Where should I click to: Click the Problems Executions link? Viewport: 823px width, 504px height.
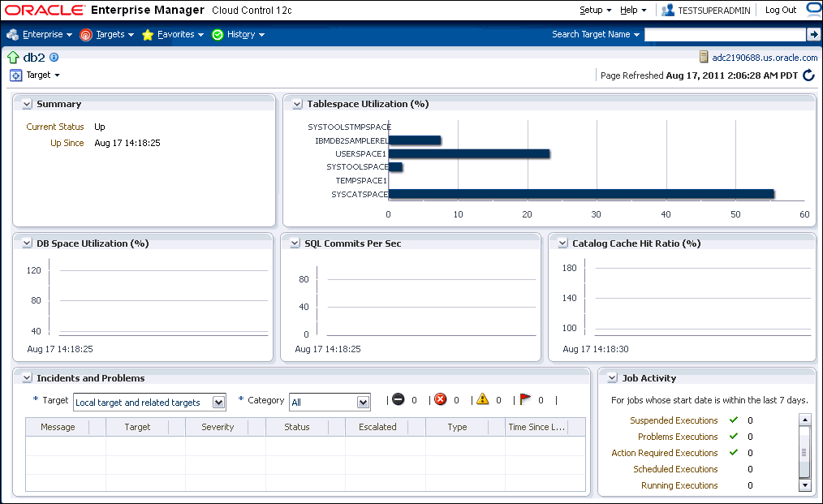[x=678, y=437]
